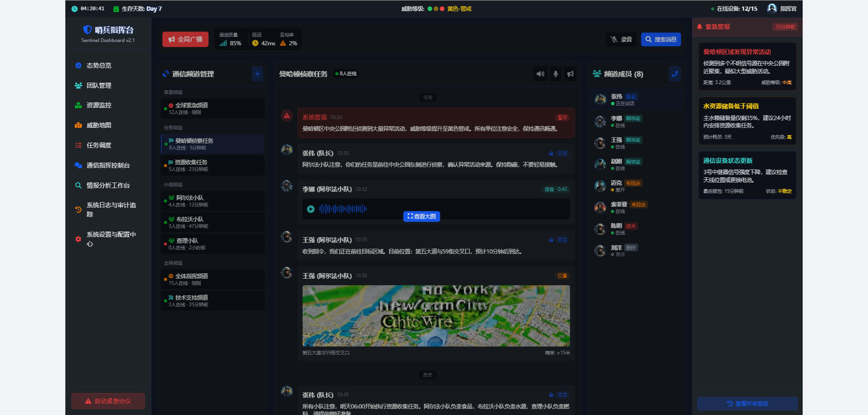Select member 赵刚 in members list

[637, 164]
